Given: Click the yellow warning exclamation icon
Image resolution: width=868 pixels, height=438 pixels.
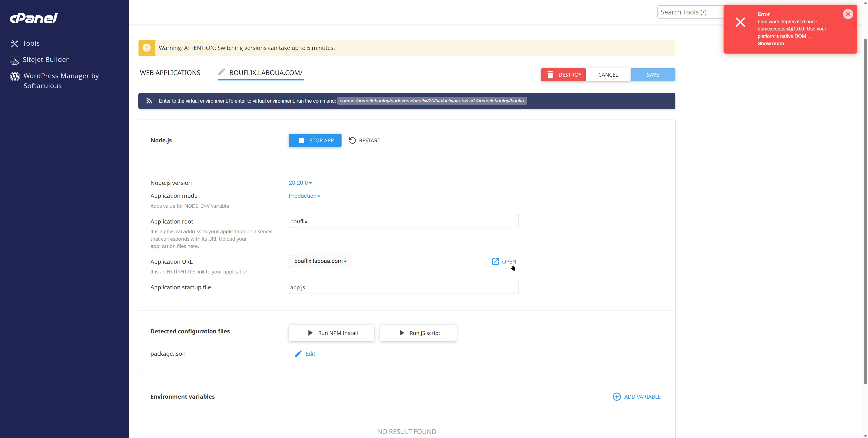Looking at the screenshot, I should pos(146,48).
